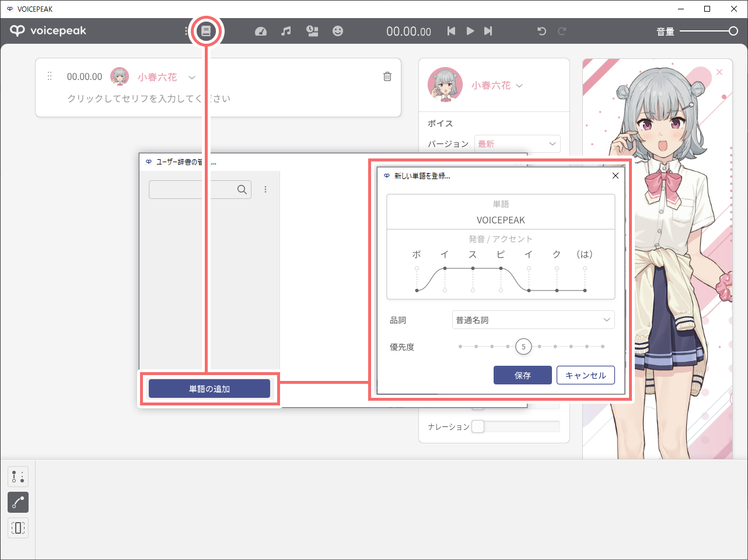Viewport: 748px width, 560px height.
Task: Open the user dictionary book icon
Action: 206,31
